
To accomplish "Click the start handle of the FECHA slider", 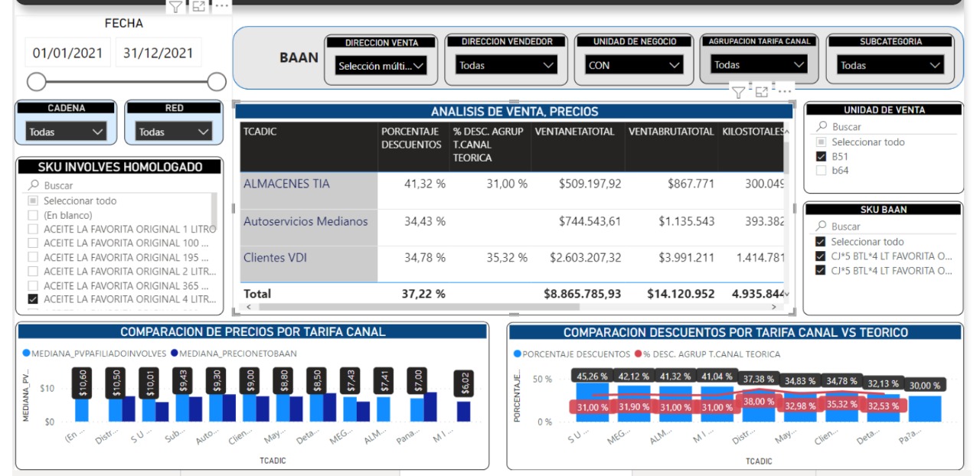I will coord(36,82).
